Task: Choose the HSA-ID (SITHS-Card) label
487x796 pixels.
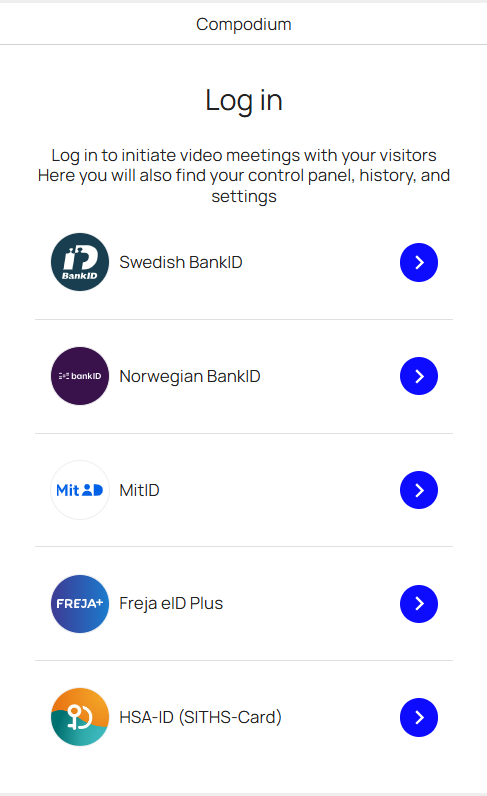Action: 201,717
